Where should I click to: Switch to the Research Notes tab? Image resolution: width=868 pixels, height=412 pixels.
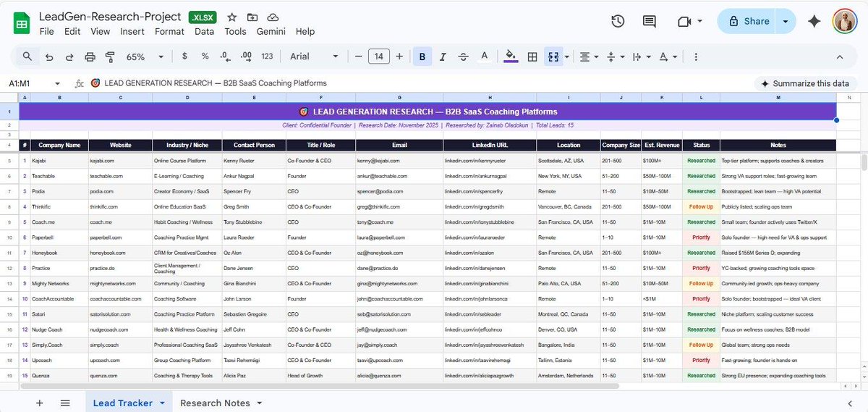pos(214,403)
